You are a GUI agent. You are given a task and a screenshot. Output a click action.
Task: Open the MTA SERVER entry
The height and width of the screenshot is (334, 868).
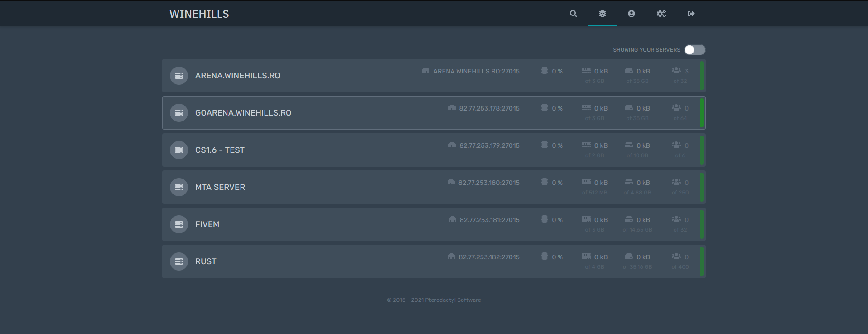point(220,187)
